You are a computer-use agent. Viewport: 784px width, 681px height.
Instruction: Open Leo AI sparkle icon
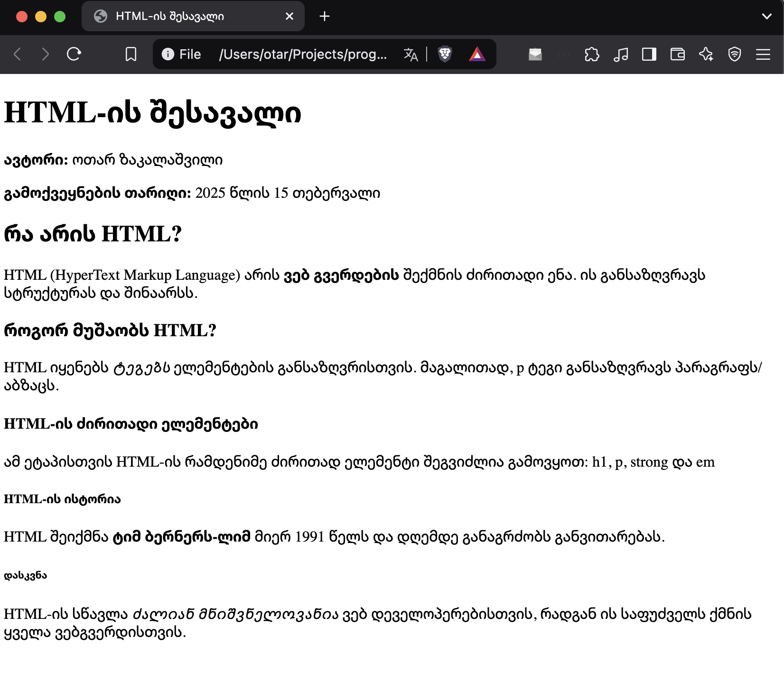[x=706, y=54]
